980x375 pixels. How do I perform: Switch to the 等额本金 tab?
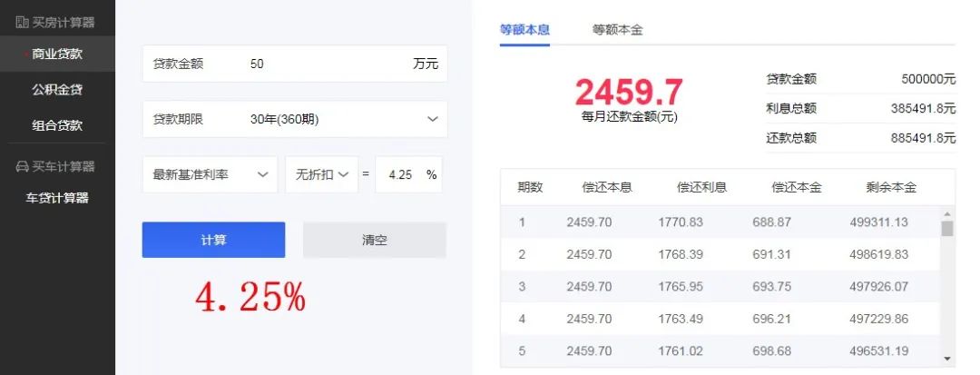617,30
